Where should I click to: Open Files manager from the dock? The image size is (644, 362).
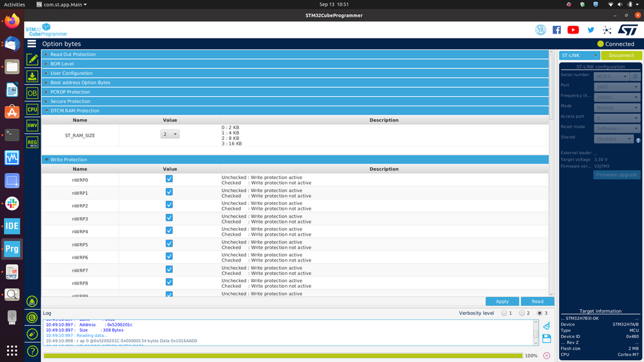click(x=12, y=66)
